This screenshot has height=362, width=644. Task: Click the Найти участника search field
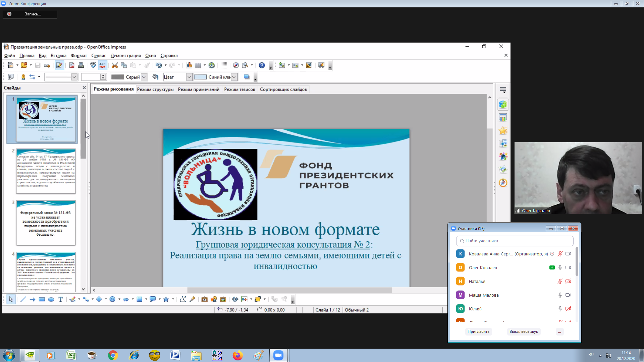[515, 241]
